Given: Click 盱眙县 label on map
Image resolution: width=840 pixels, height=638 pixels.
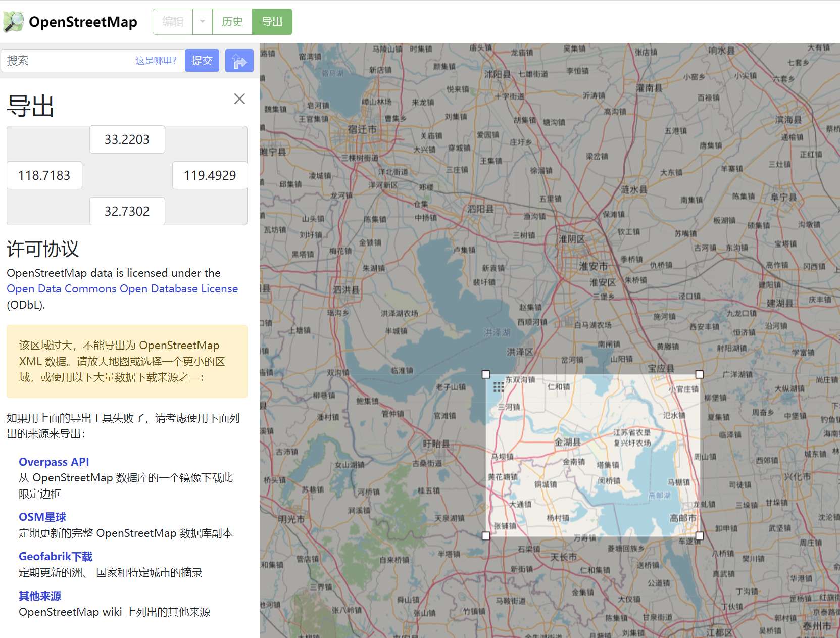Looking at the screenshot, I should pyautogui.click(x=436, y=444).
